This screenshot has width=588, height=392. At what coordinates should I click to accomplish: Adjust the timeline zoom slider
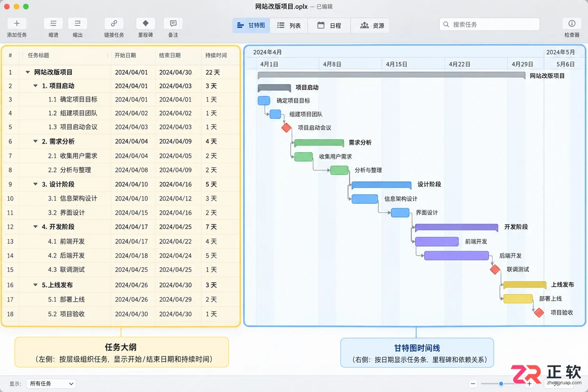501,383
